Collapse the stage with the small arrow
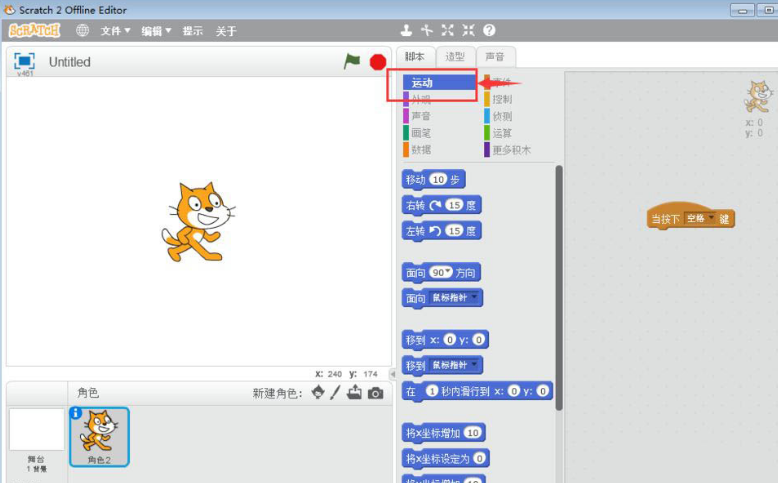Image resolution: width=778 pixels, height=483 pixels. point(392,374)
